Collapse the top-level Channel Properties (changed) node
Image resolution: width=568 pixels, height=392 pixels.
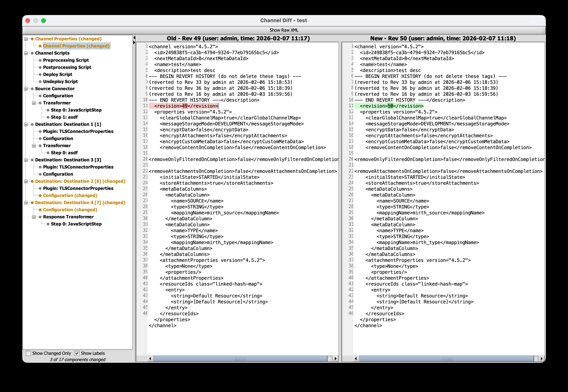[26, 39]
